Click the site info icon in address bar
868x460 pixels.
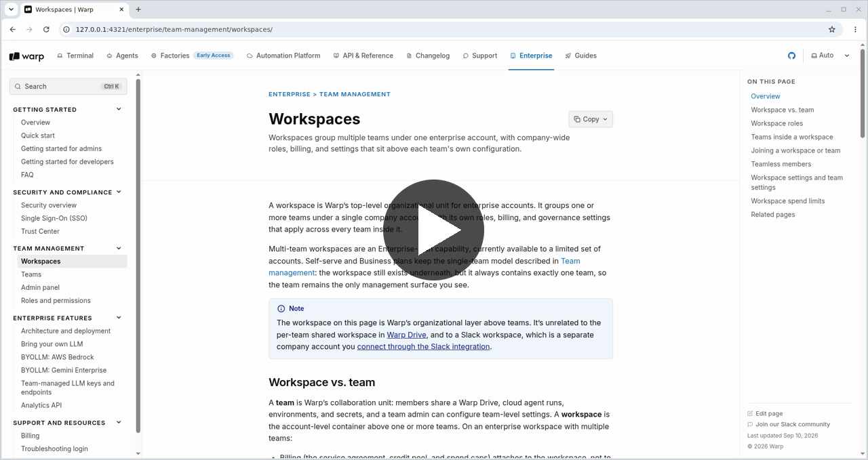(x=66, y=30)
